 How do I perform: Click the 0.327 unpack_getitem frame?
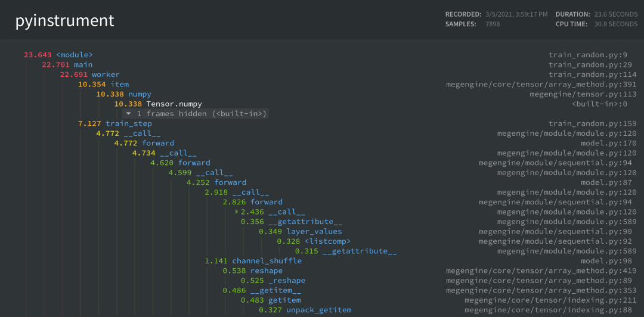click(305, 310)
